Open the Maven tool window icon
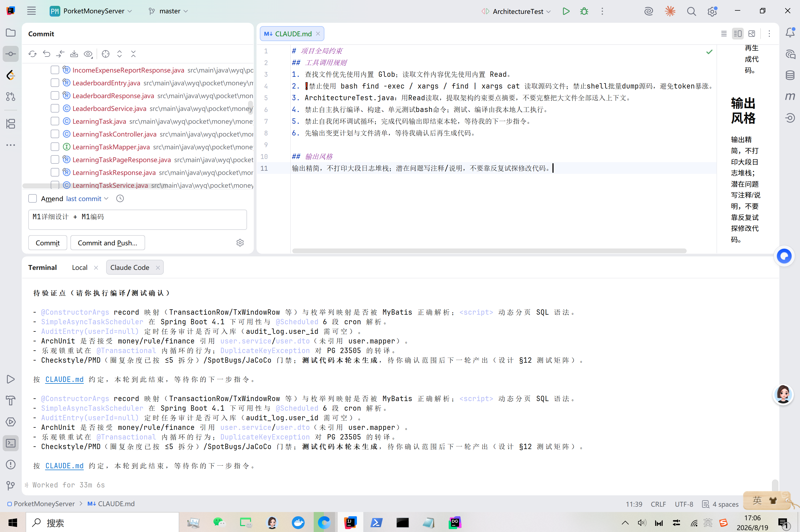 tap(790, 97)
